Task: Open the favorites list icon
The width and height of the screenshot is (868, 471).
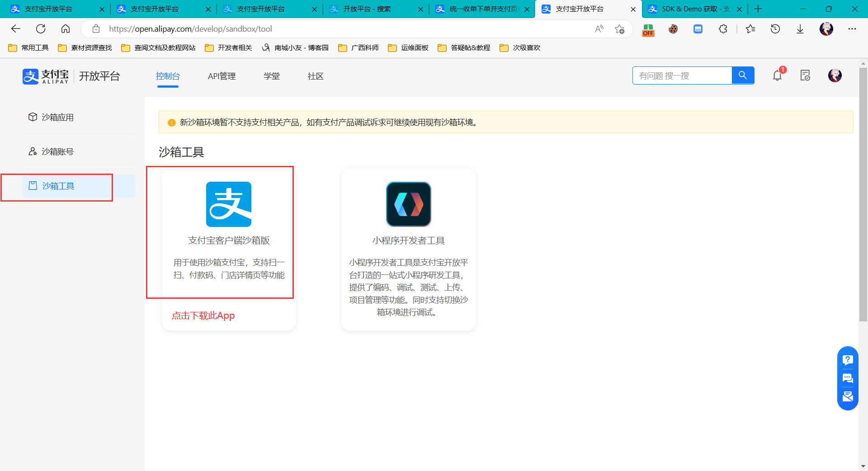Action: point(750,29)
